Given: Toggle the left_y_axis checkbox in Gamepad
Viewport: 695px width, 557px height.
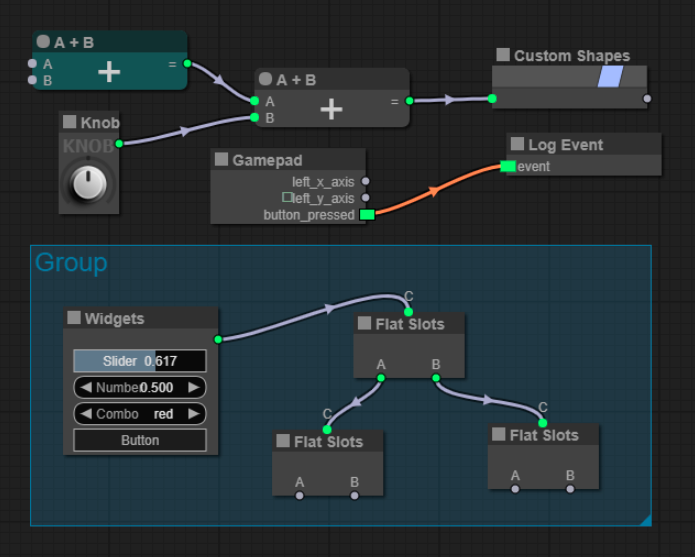Looking at the screenshot, I should point(287,198).
